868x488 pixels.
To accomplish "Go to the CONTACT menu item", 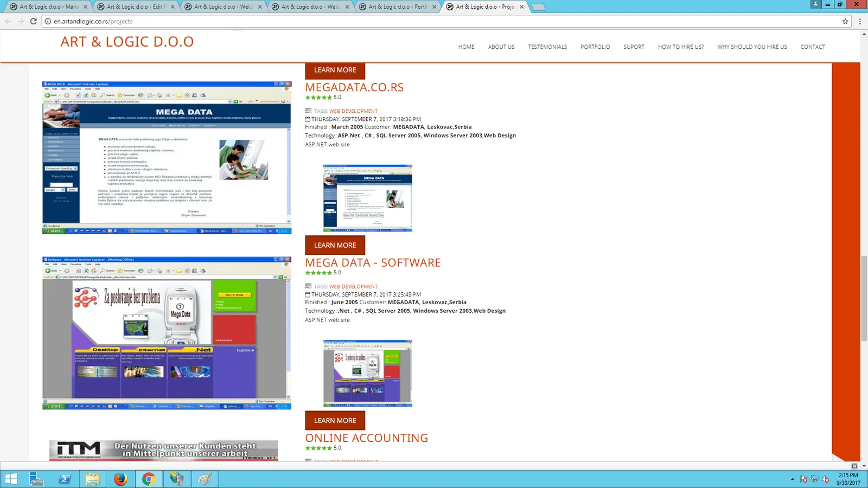I will coord(813,47).
